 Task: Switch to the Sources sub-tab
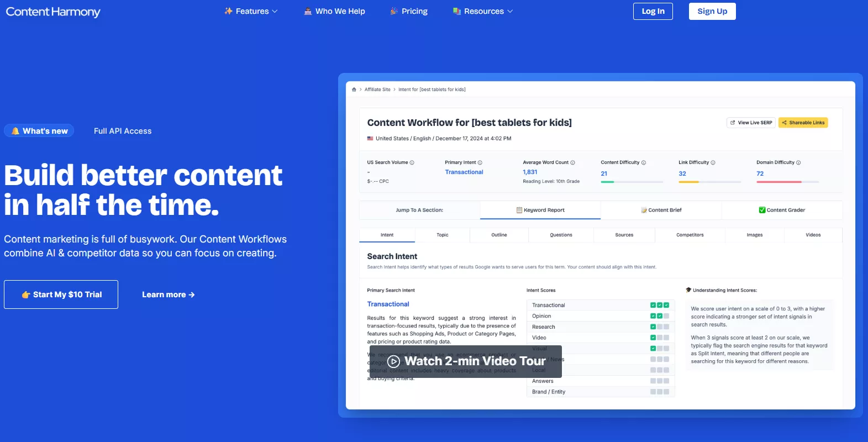624,235
